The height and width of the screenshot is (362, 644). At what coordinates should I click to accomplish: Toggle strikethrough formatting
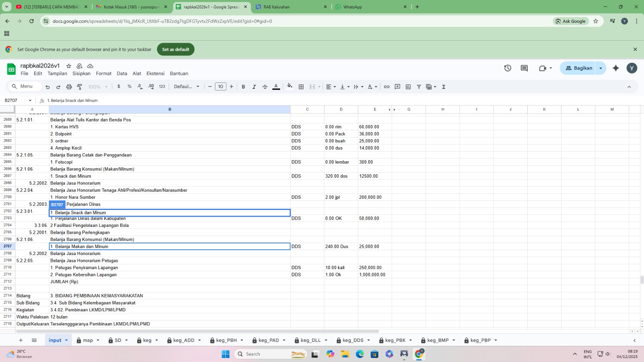point(265,87)
